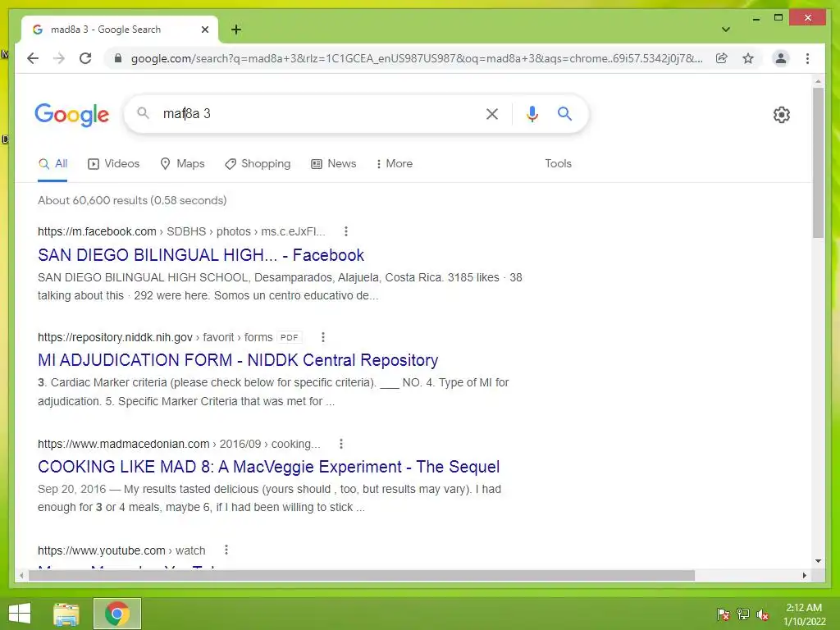The image size is (840, 630).
Task: Click the scroll right arrow
Action: [804, 575]
